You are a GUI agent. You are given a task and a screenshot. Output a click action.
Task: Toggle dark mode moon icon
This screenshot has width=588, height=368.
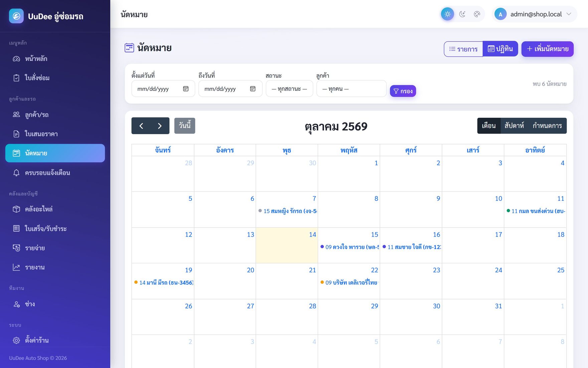(x=462, y=14)
